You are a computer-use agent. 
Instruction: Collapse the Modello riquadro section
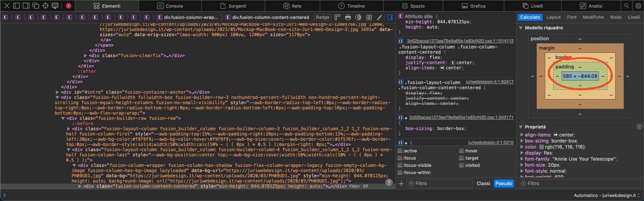[521, 28]
